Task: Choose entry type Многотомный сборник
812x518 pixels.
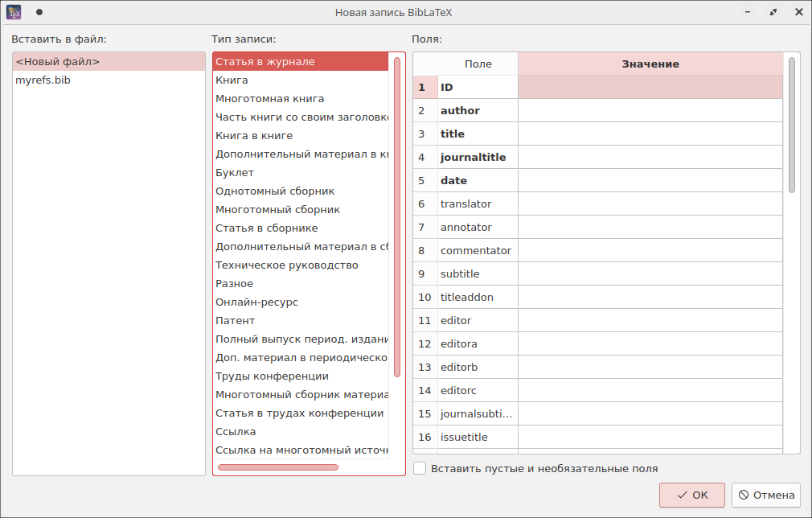Action: coord(301,210)
